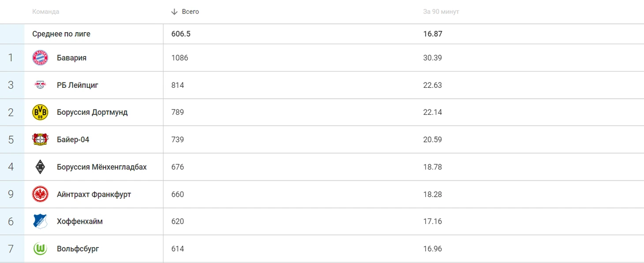The height and width of the screenshot is (263, 644).
Task: Click the RB Leipzig club logo
Action: [40, 85]
